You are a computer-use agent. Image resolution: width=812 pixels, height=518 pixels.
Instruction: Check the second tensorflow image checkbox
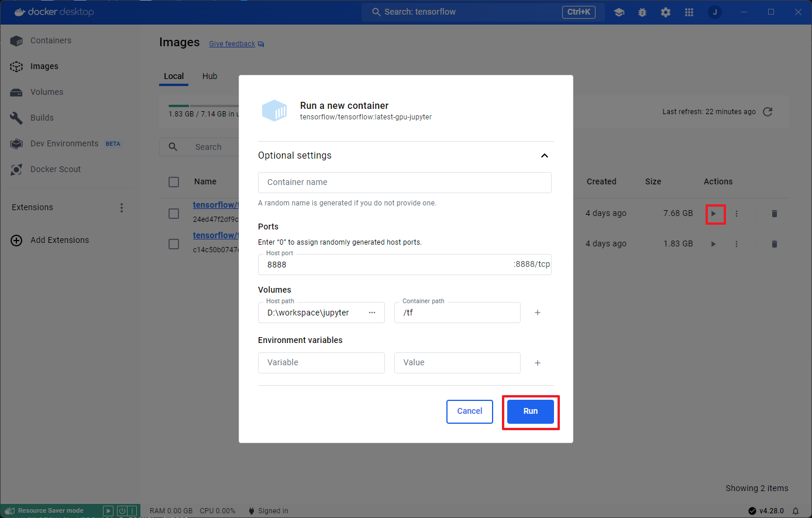coord(174,244)
